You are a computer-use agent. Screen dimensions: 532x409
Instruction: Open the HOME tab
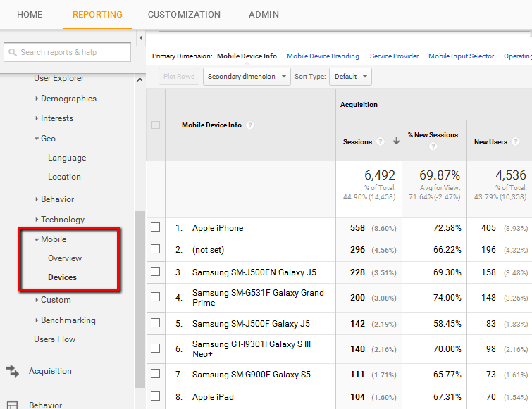tap(30, 15)
